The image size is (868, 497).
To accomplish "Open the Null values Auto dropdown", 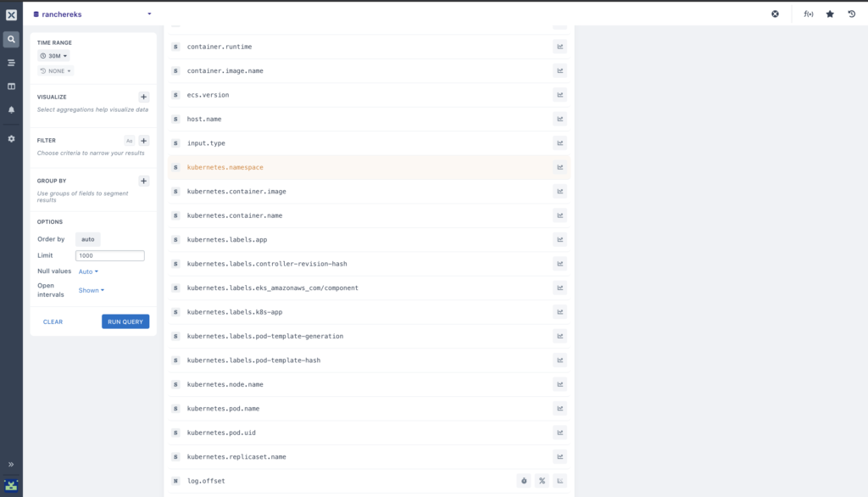I will coord(88,271).
